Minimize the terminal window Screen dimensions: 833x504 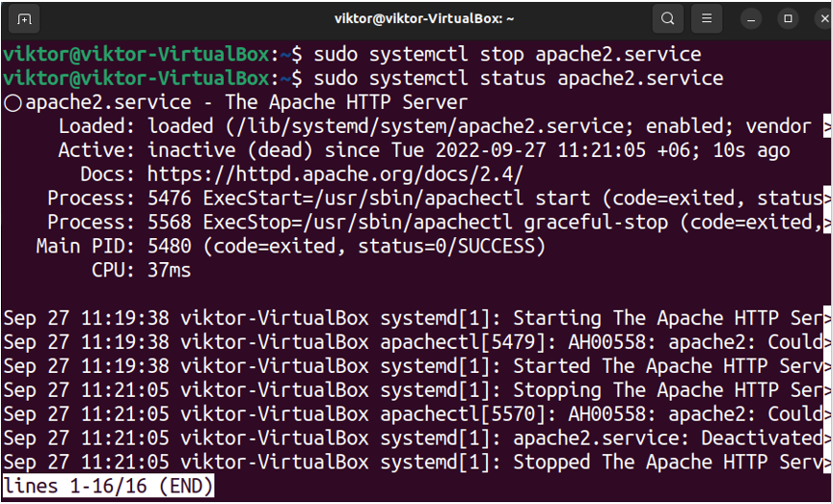pos(751,19)
